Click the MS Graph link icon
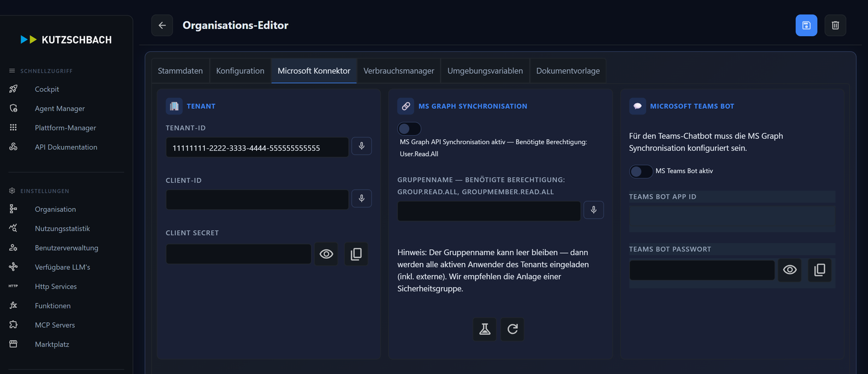This screenshot has width=868, height=374. click(406, 106)
